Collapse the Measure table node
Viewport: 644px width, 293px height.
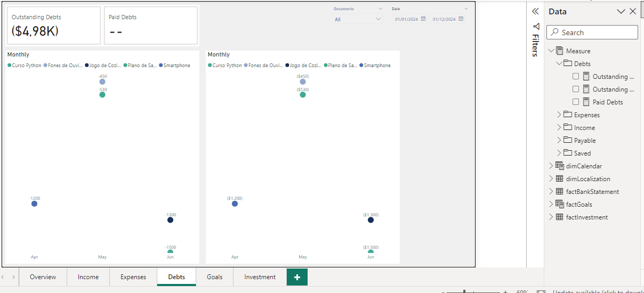(551, 51)
